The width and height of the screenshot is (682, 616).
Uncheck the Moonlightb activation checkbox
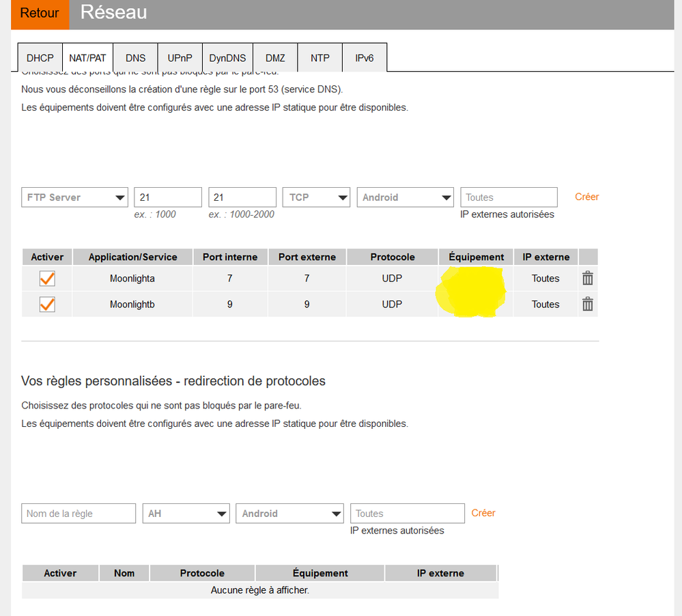(x=47, y=305)
